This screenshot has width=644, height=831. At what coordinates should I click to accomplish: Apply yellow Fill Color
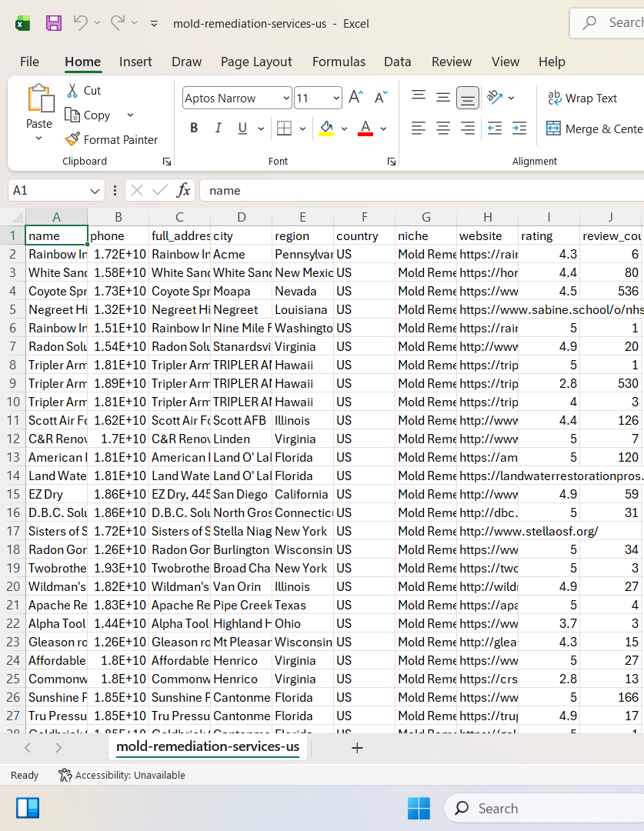click(326, 128)
